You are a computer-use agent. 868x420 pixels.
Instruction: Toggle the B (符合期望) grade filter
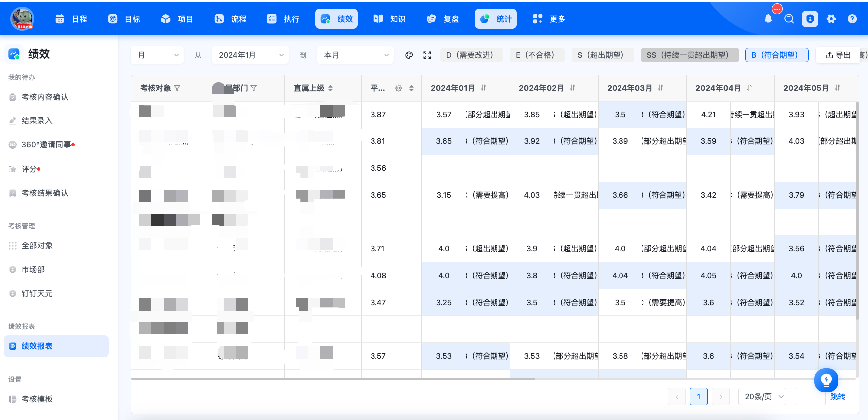[x=777, y=55]
